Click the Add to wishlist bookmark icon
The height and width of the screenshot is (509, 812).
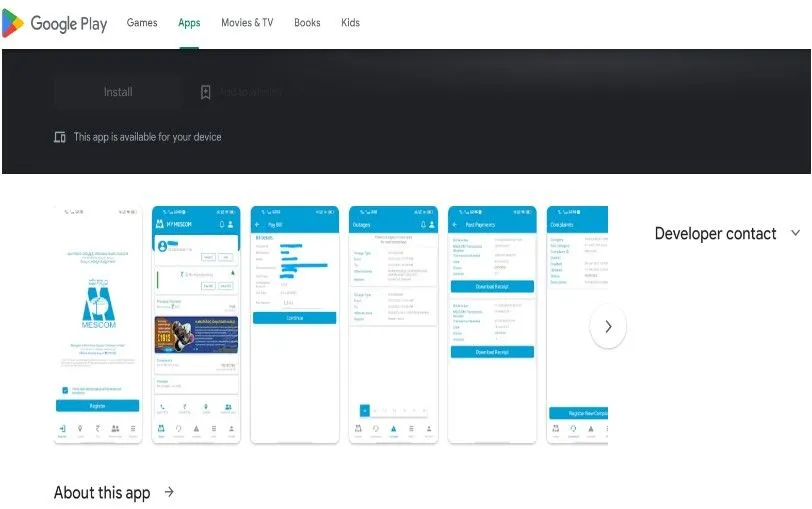205,92
